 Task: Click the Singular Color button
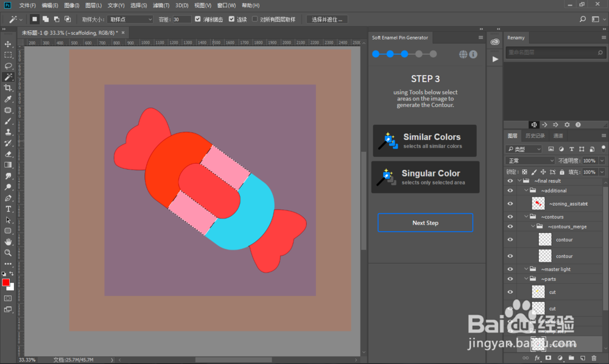(425, 177)
